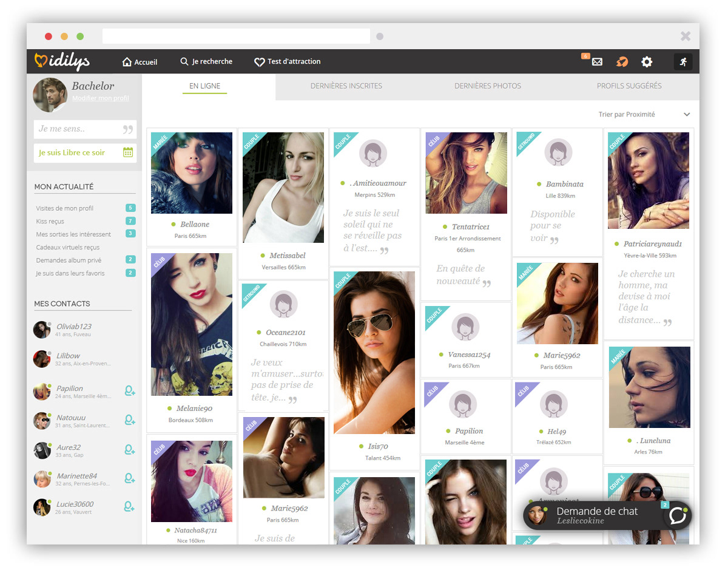The width and height of the screenshot is (728, 567).
Task: Open the settings gear icon
Action: pyautogui.click(x=647, y=61)
